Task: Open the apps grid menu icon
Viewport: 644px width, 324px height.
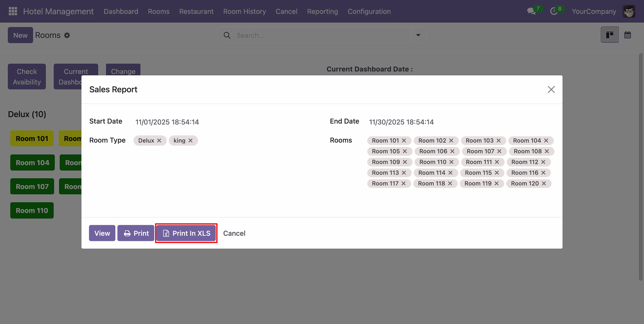Action: point(13,11)
